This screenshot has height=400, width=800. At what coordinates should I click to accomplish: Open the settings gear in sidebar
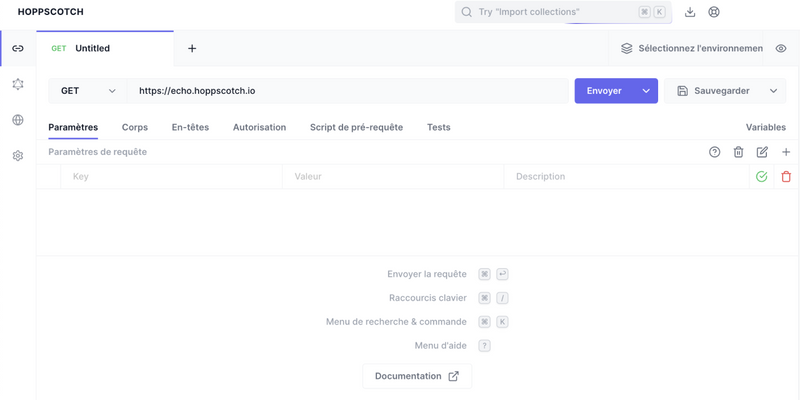click(x=18, y=156)
